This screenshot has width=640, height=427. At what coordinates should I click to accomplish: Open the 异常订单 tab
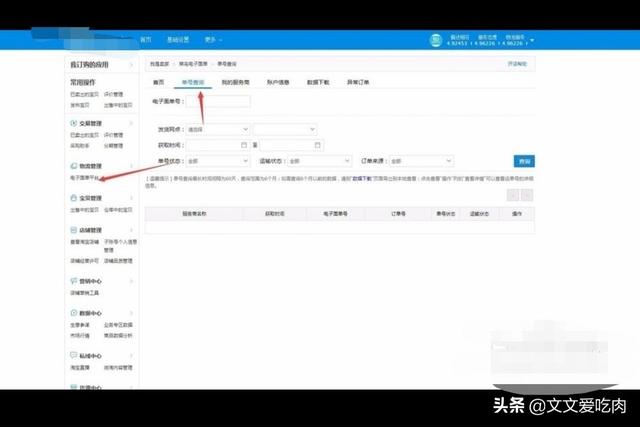coord(357,81)
